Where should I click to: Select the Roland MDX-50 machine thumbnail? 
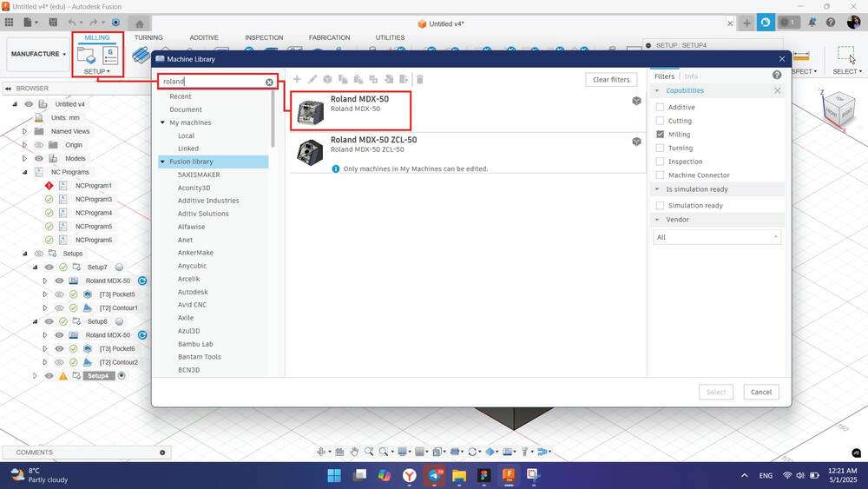pos(311,111)
